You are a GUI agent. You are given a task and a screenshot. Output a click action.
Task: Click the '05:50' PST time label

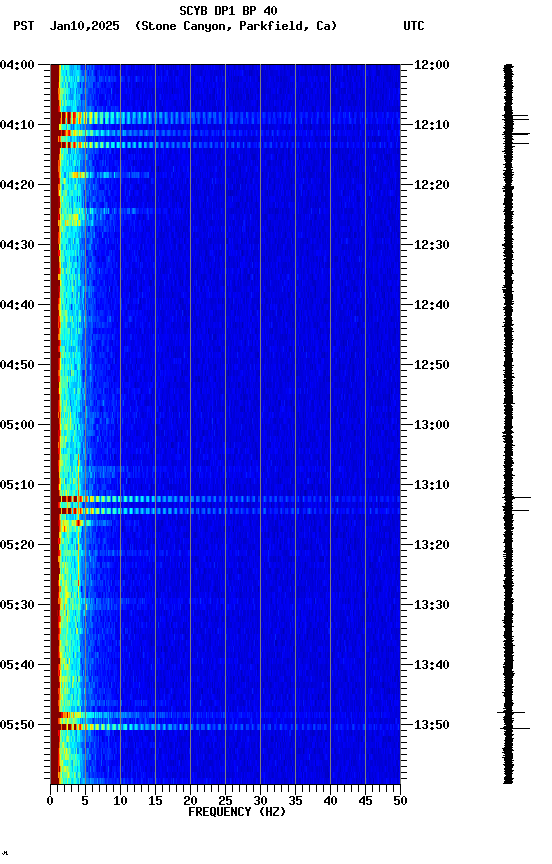(x=17, y=725)
